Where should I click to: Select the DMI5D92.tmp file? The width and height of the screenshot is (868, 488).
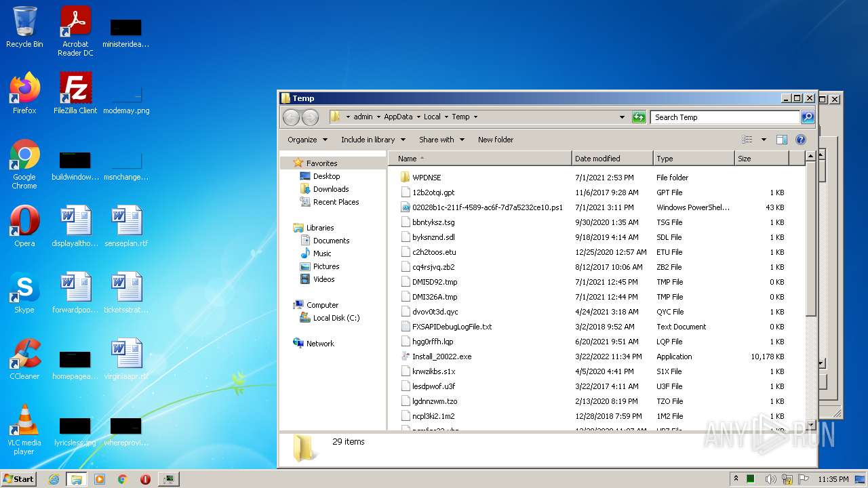coord(435,282)
